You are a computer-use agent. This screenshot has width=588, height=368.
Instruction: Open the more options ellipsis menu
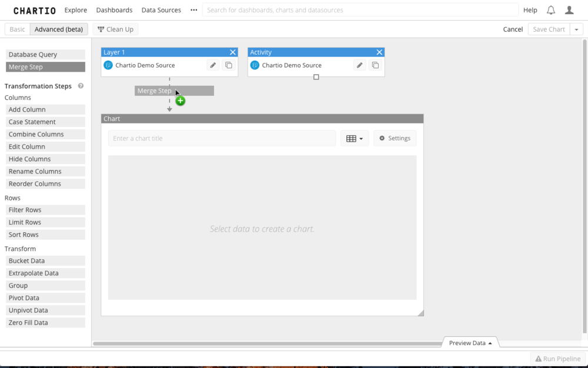click(193, 10)
